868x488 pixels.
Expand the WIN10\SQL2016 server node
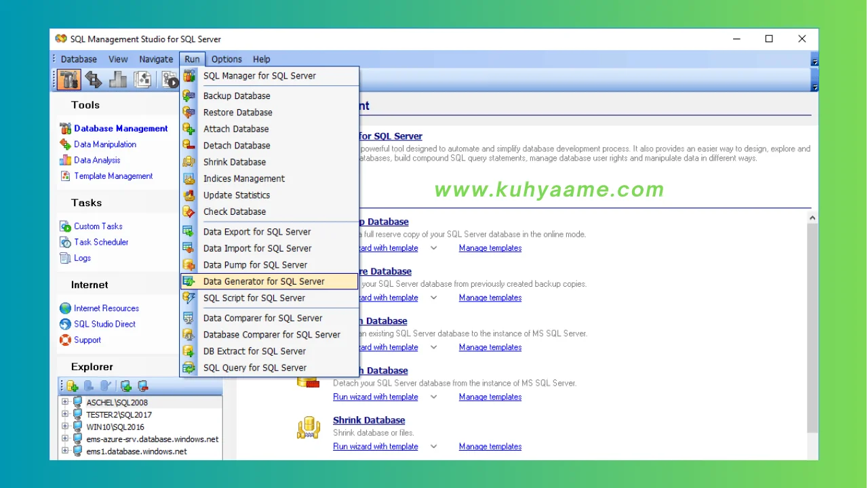pos(65,426)
